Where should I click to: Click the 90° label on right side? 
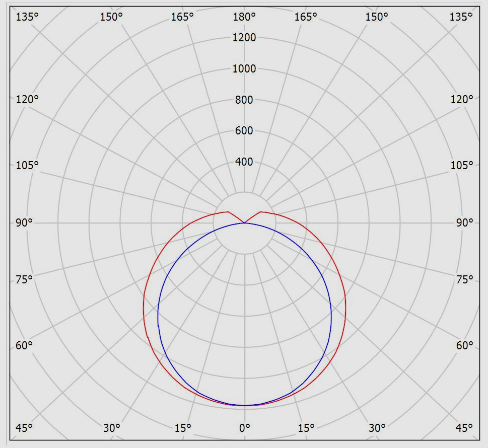(465, 223)
